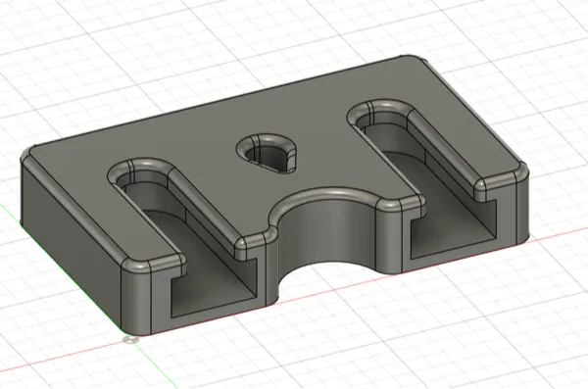The height and width of the screenshot is (389, 588).
Task: Click the sketch origin point near the model corner
Action: [131, 340]
